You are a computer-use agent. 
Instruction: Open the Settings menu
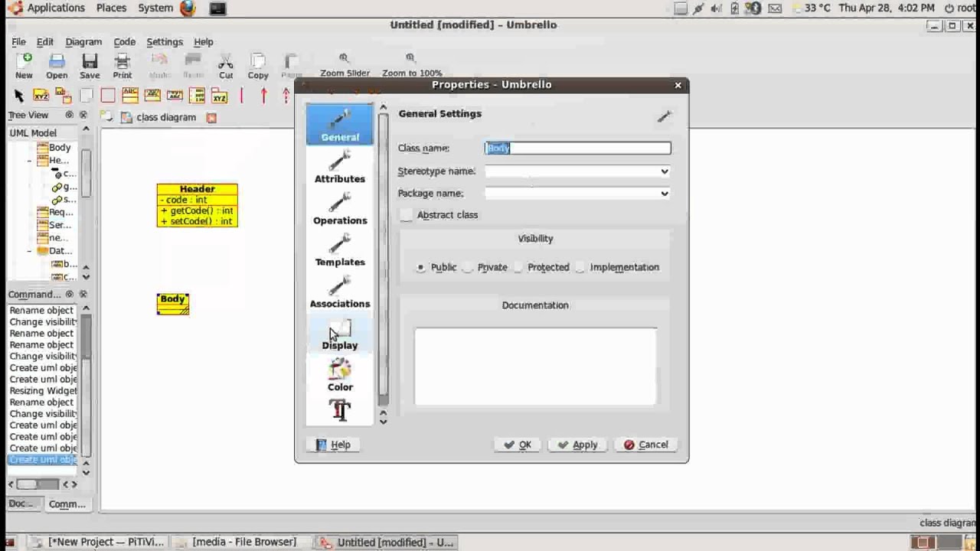165,42
